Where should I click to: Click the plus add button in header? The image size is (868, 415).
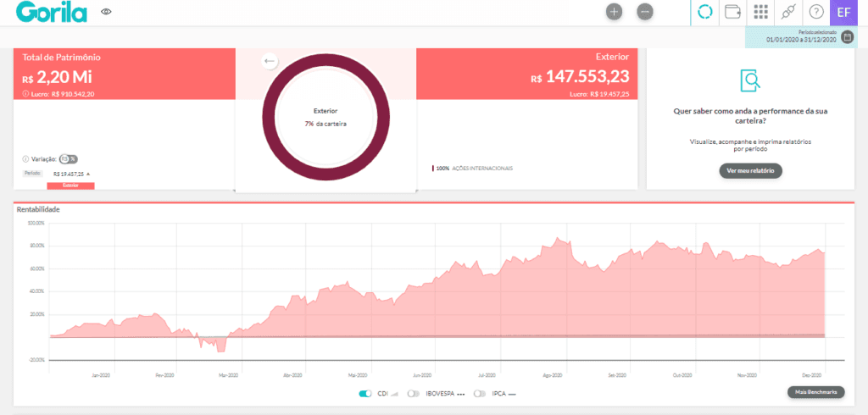(x=615, y=12)
